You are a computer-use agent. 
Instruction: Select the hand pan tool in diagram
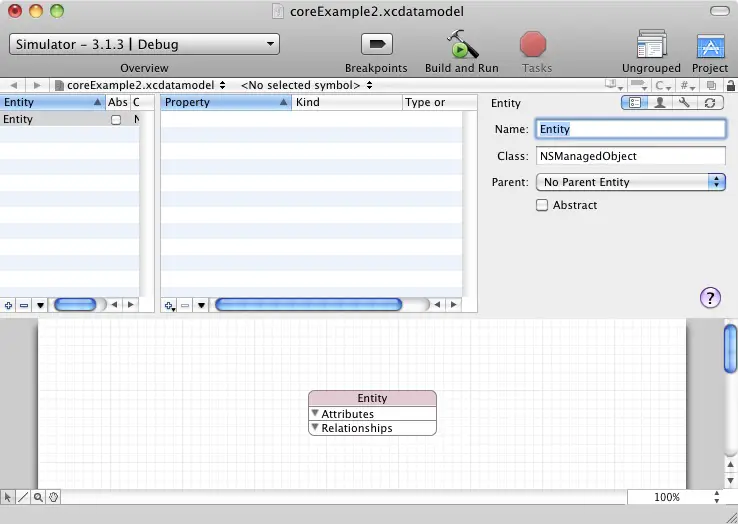[54, 497]
